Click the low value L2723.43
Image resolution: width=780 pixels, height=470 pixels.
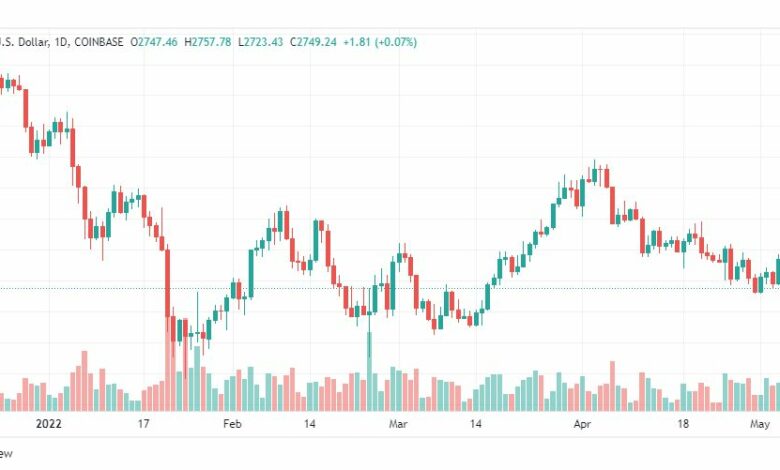260,42
